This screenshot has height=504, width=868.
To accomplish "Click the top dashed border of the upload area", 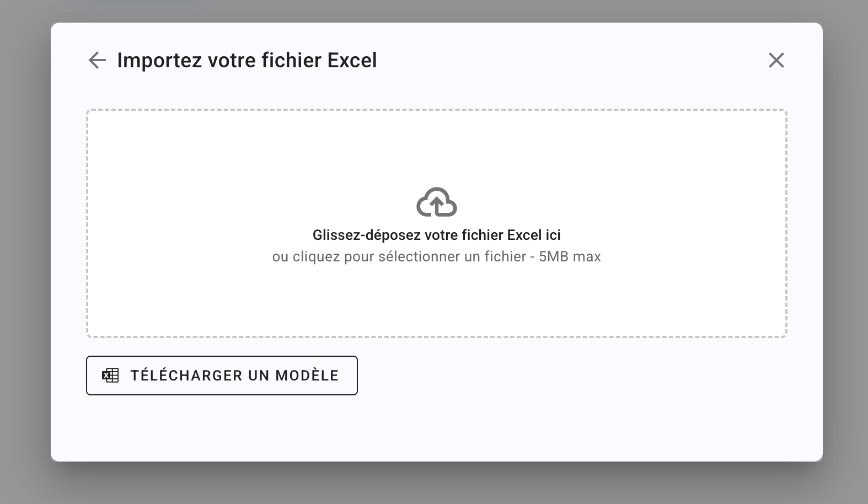I will [436, 110].
